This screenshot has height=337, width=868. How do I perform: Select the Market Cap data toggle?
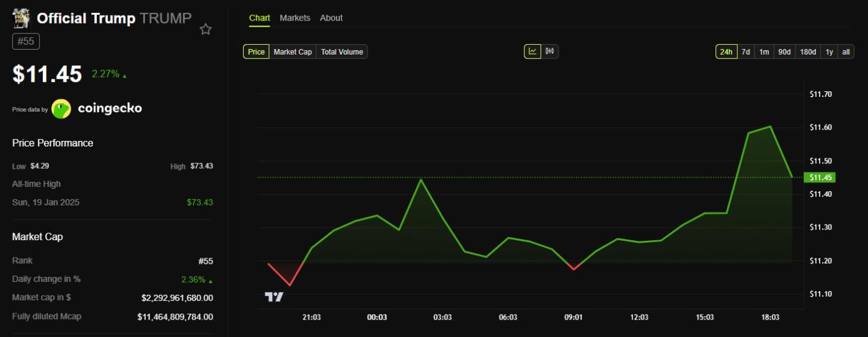coord(293,52)
